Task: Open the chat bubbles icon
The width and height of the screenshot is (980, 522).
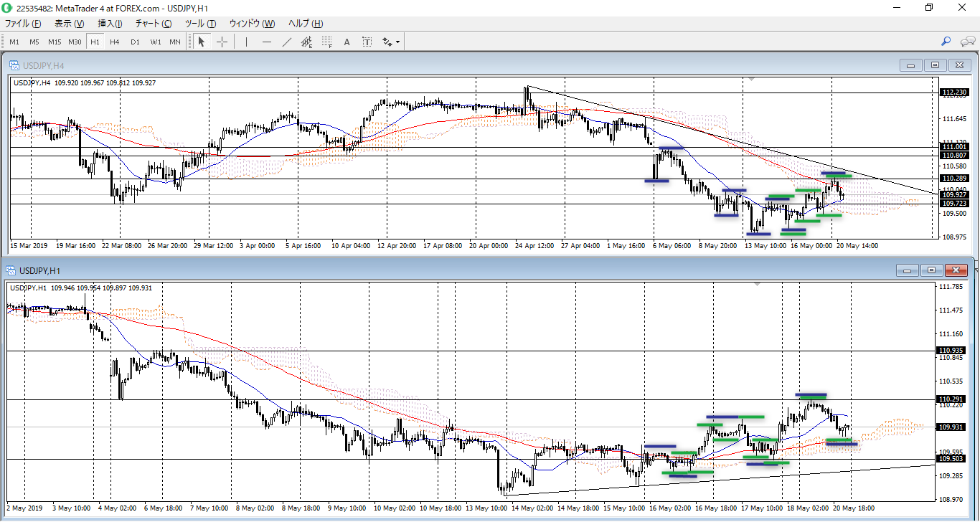Action: [968, 42]
